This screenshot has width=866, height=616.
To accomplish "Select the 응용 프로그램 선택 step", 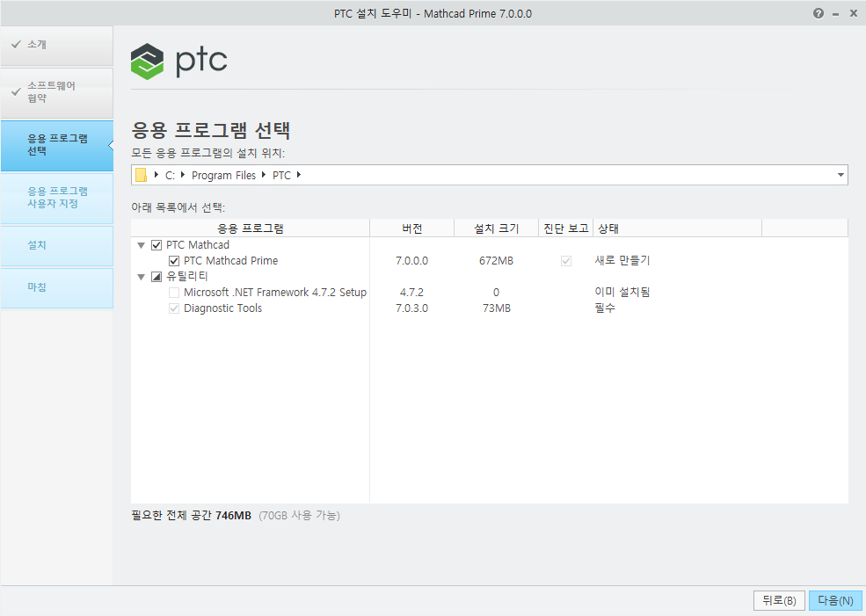I will click(x=57, y=145).
